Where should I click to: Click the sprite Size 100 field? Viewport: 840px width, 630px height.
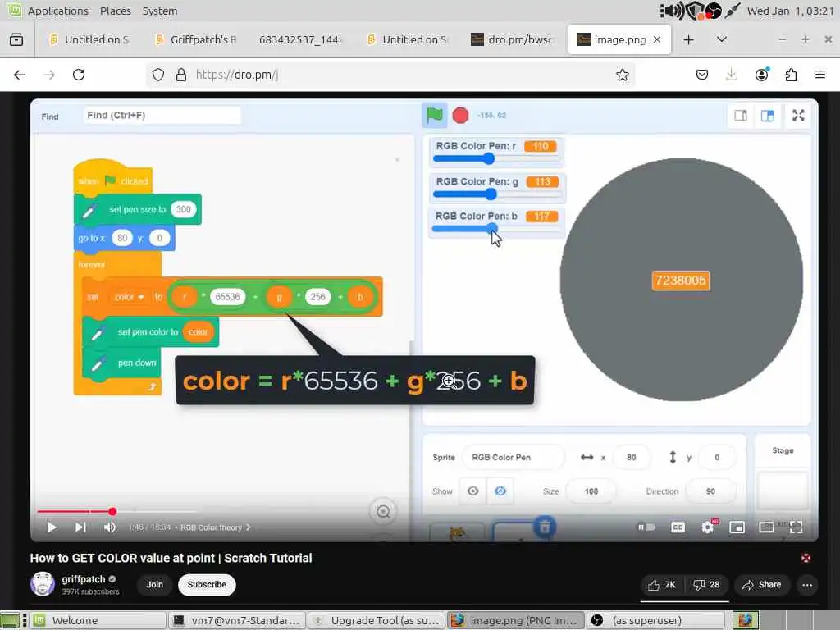(591, 491)
